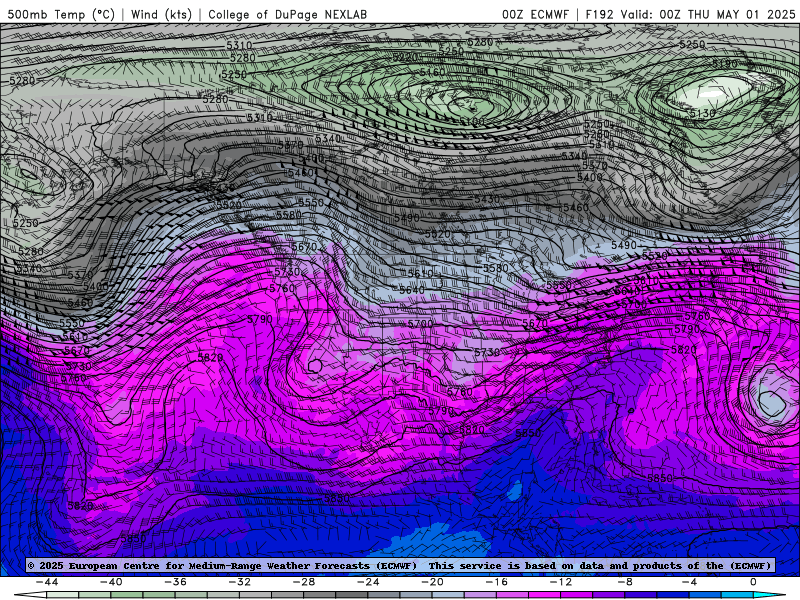Viewport: 800px width, 600px height.
Task: Click the "F192 Valid: 00Z THU MAY 01 2025" text
Action: 690,15
